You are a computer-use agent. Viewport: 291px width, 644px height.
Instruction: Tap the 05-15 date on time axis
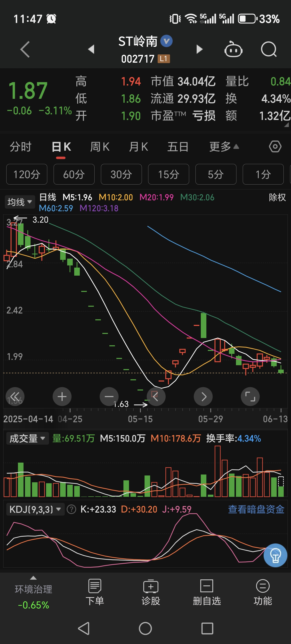(140, 419)
